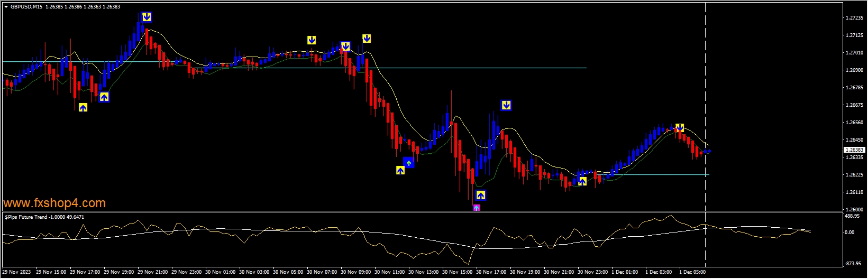This screenshot has width=868, height=279.
Task: Click the 30 Nov 17:00 time axis label
Action: 491,272
